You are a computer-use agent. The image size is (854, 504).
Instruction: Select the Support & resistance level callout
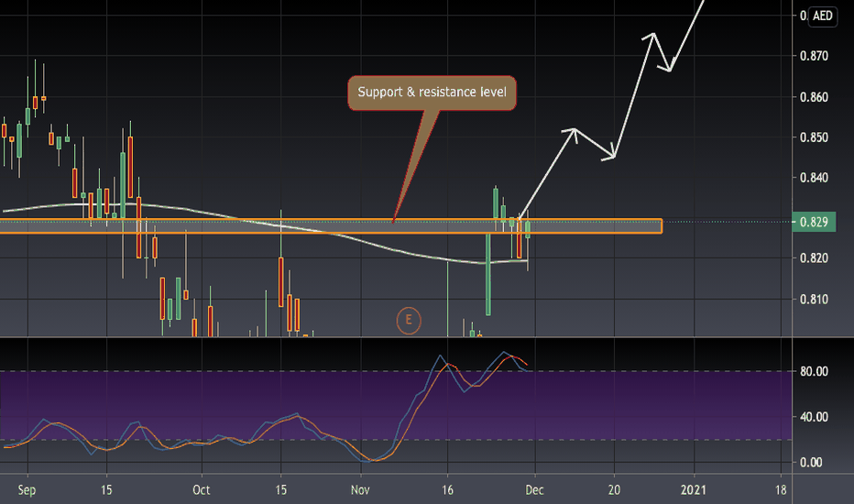click(432, 93)
